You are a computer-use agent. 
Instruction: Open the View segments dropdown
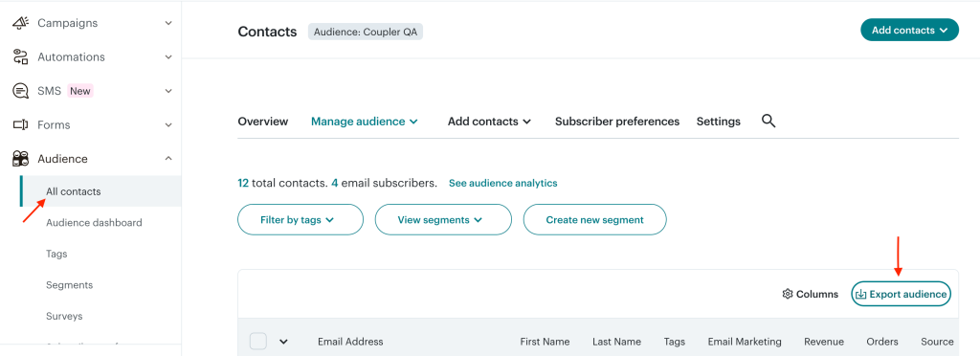pos(443,220)
